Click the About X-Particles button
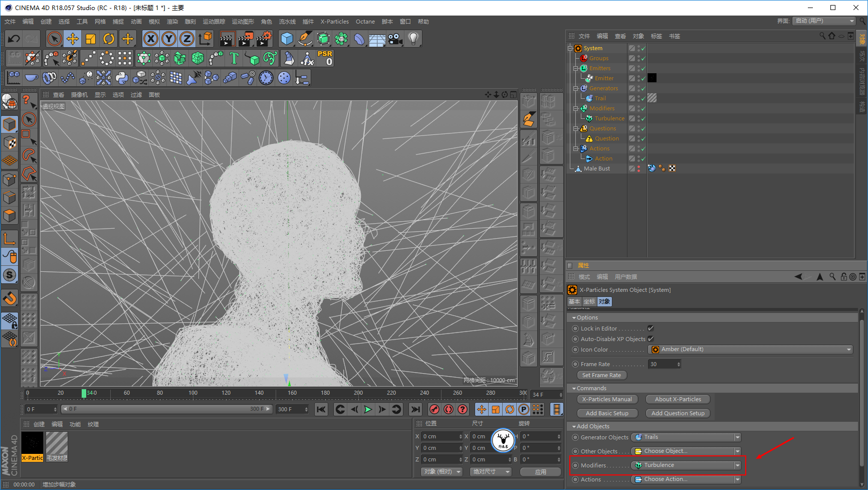This screenshot has width=868, height=490. (x=678, y=399)
